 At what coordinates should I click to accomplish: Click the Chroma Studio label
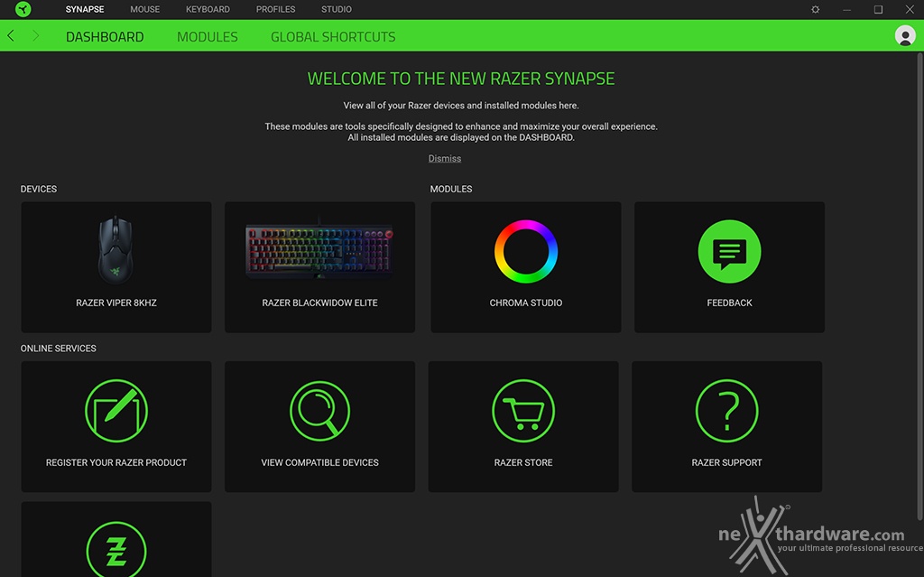pos(526,302)
